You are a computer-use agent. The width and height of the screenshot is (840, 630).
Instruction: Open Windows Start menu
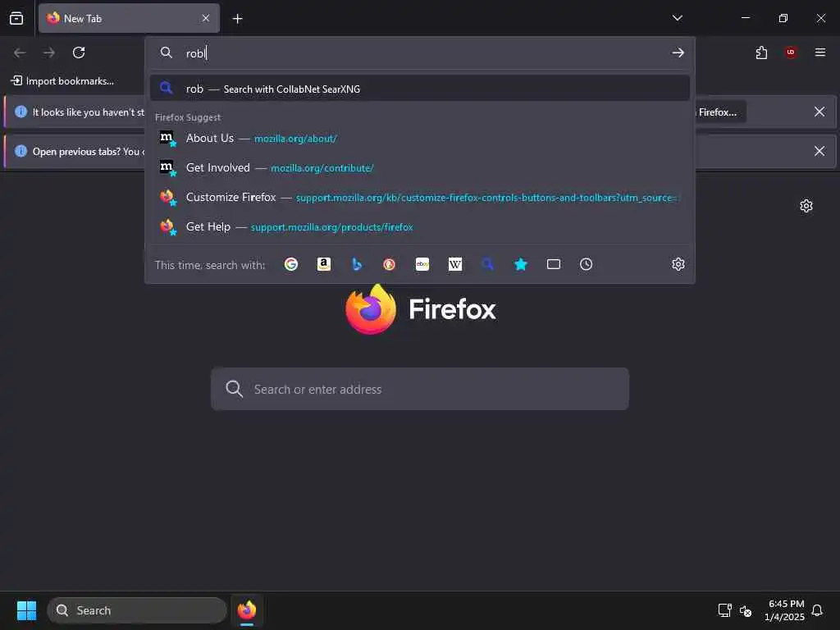tap(26, 610)
